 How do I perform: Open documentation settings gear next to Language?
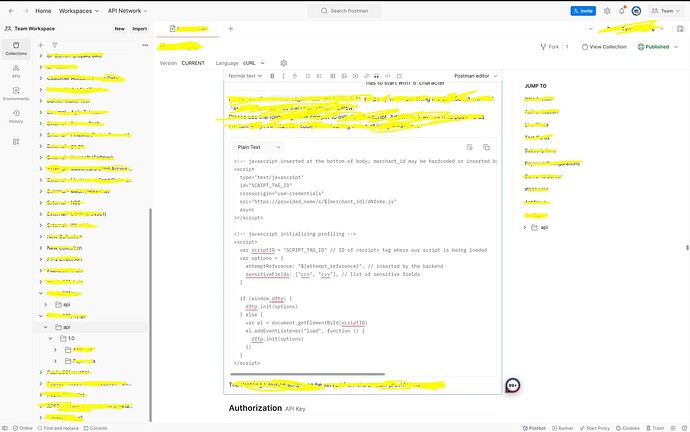[283, 63]
